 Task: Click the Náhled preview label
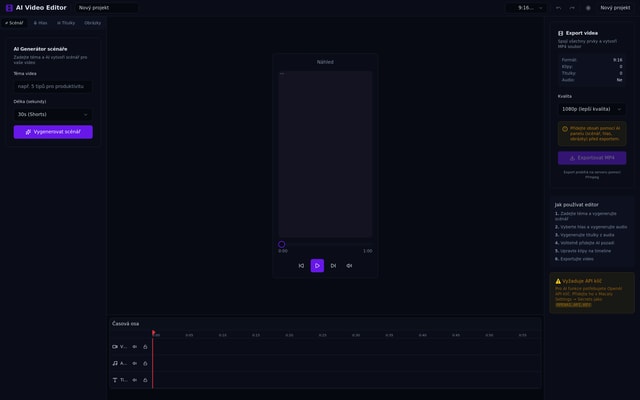(x=325, y=62)
